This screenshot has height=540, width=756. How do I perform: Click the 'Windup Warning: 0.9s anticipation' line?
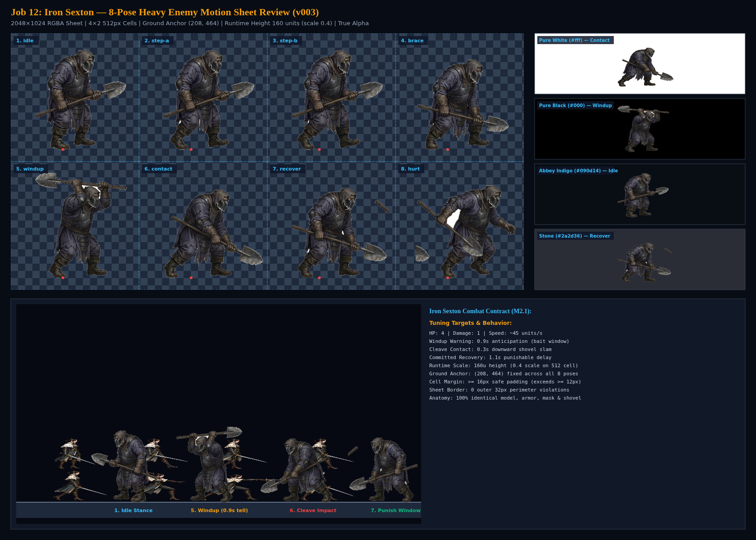point(499,341)
